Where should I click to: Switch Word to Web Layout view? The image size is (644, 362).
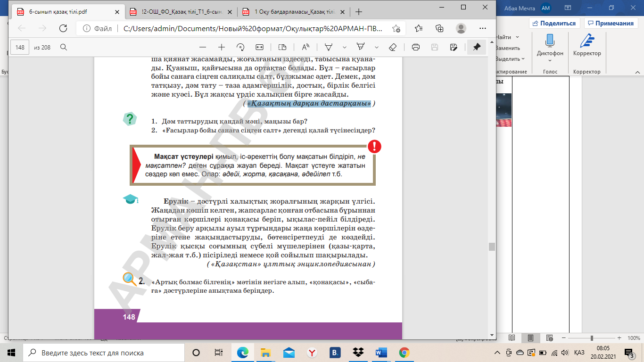549,338
